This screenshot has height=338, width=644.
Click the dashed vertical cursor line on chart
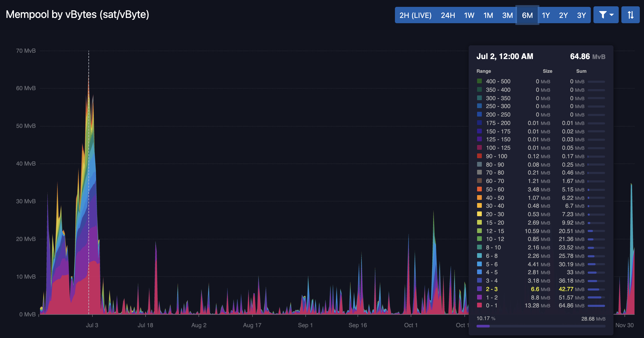pyautogui.click(x=89, y=182)
